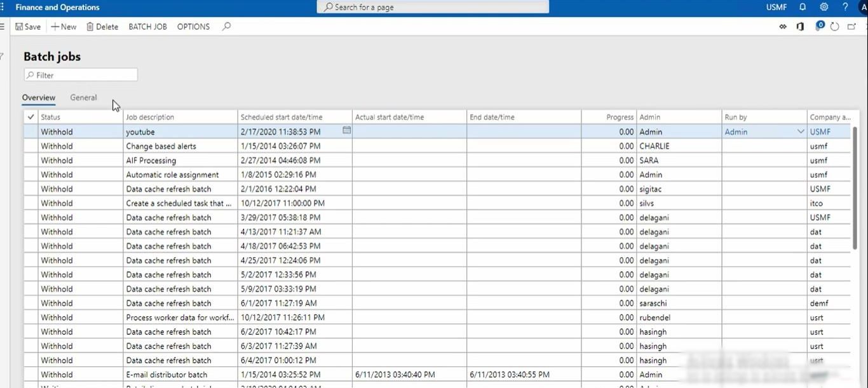Open the form in a new window icon
Viewport: 868px width, 388px height.
[852, 27]
